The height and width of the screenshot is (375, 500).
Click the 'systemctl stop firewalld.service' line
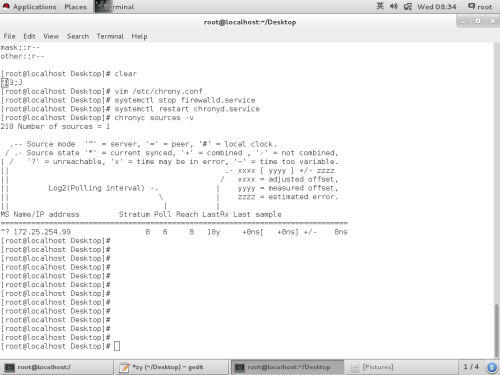pos(185,100)
